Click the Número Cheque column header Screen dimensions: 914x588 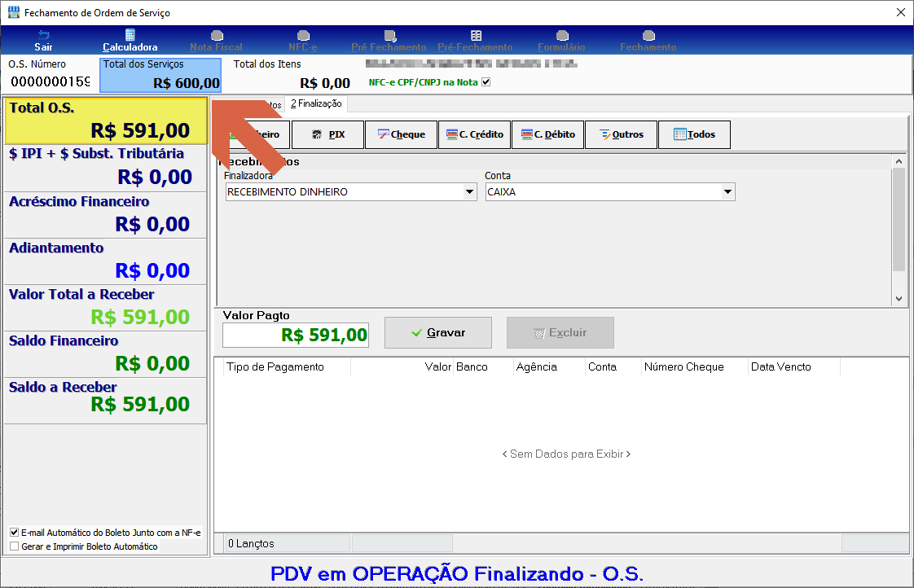695,366
